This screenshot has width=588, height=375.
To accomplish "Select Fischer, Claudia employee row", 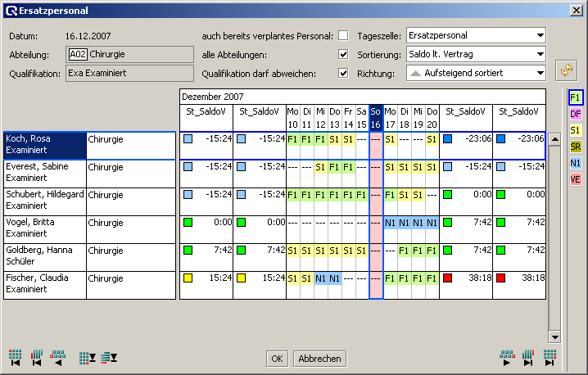I will tap(45, 284).
